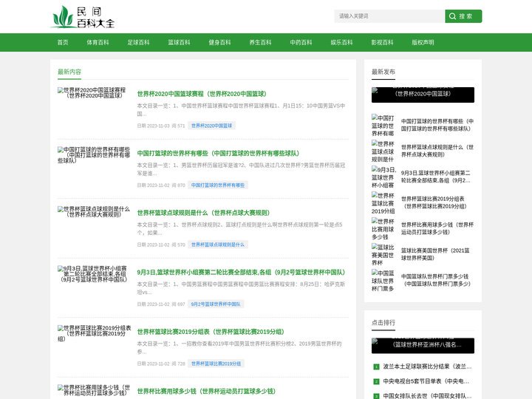Click sidebar thumbnail for 世界杯比赛用球多少钱

click(383, 228)
